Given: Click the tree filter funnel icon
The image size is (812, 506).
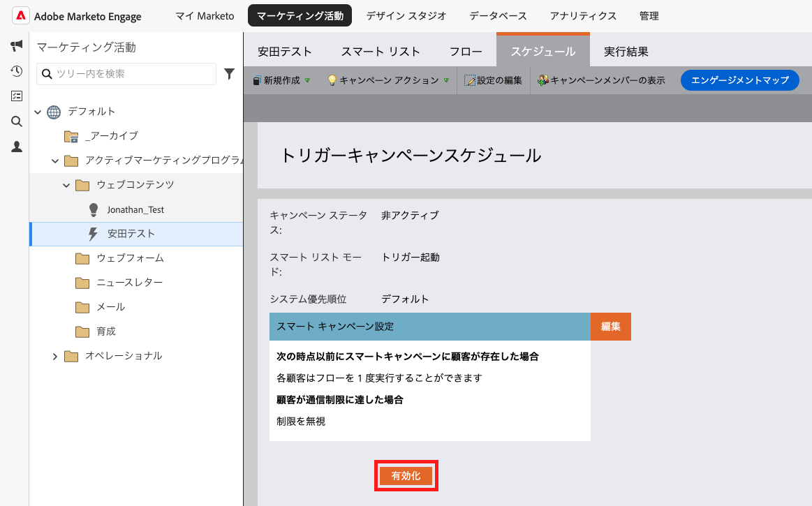Looking at the screenshot, I should [229, 74].
